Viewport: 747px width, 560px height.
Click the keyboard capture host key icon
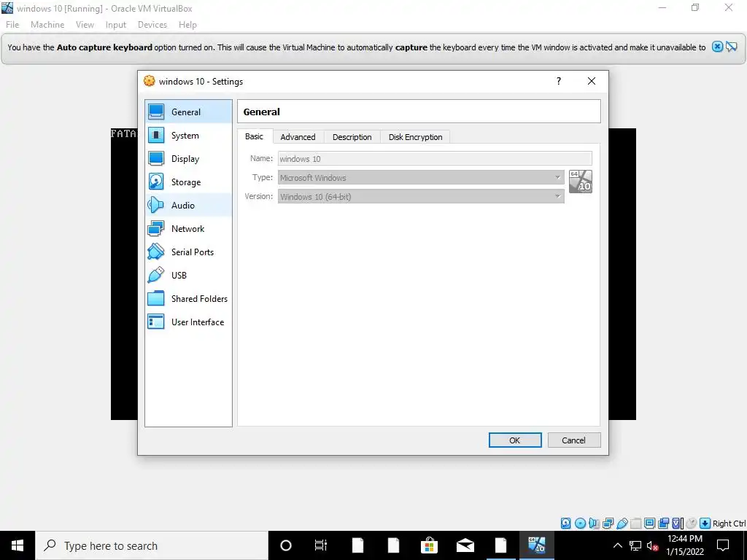point(705,524)
